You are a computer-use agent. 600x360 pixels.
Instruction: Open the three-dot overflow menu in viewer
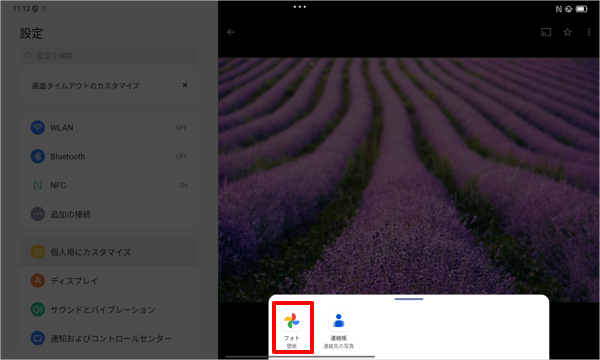(x=589, y=32)
